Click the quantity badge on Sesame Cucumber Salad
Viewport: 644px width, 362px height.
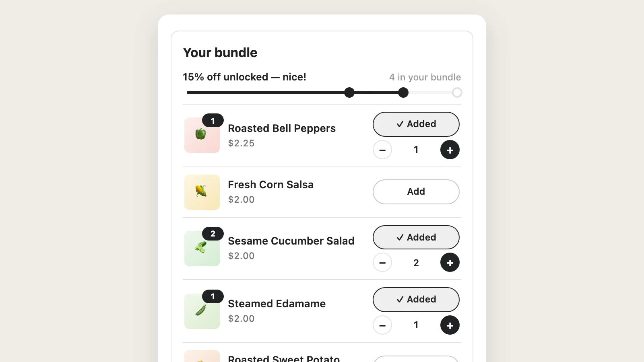point(213,234)
